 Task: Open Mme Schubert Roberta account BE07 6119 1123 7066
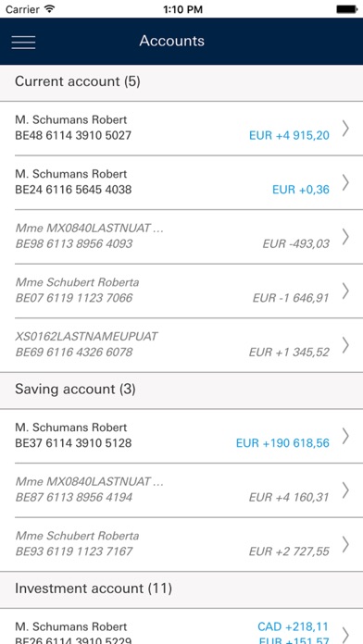tap(181, 291)
